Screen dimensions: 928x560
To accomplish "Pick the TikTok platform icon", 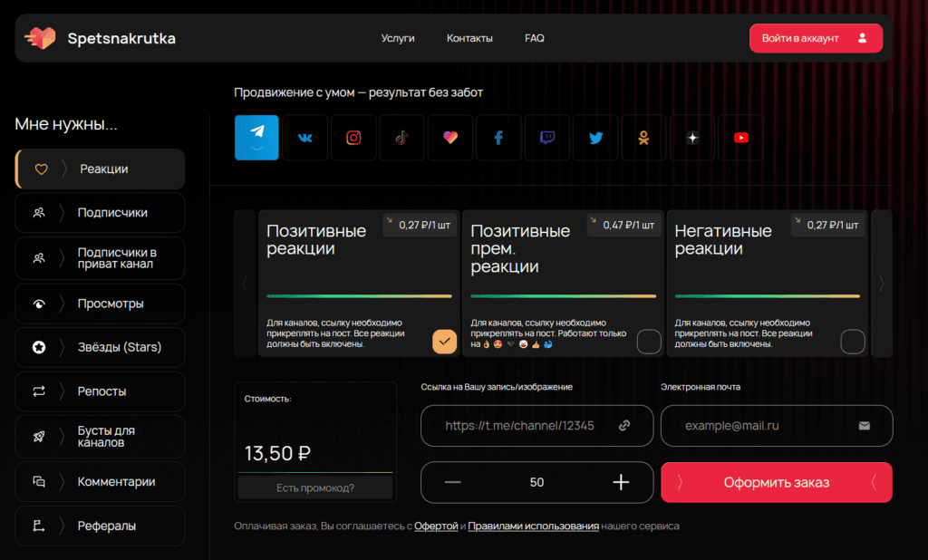I will click(x=401, y=138).
